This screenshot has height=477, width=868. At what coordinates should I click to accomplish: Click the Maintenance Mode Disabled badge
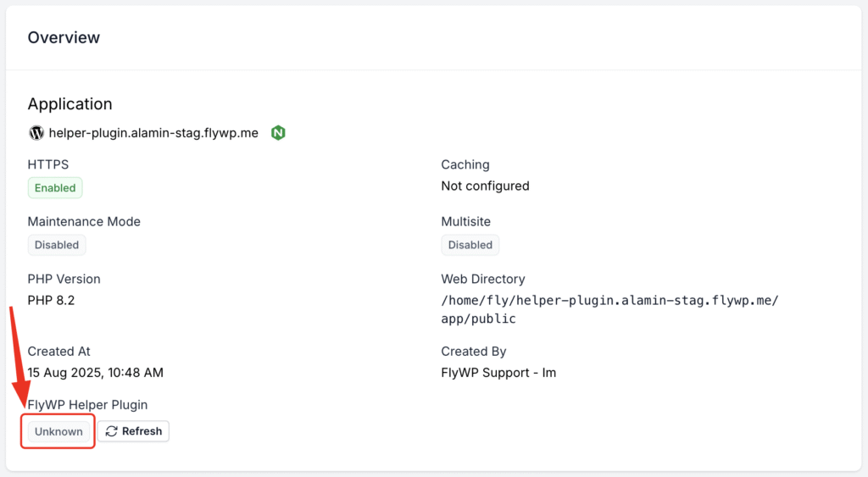tap(57, 245)
